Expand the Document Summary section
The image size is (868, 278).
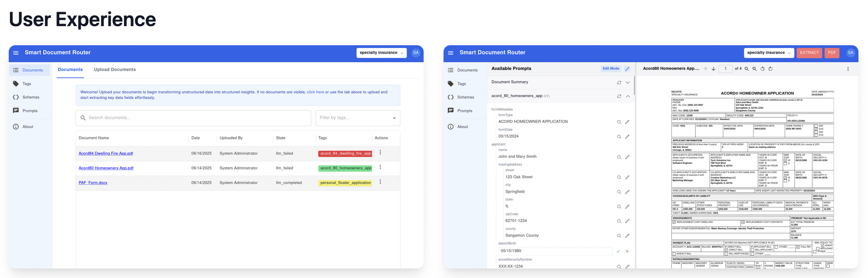628,83
